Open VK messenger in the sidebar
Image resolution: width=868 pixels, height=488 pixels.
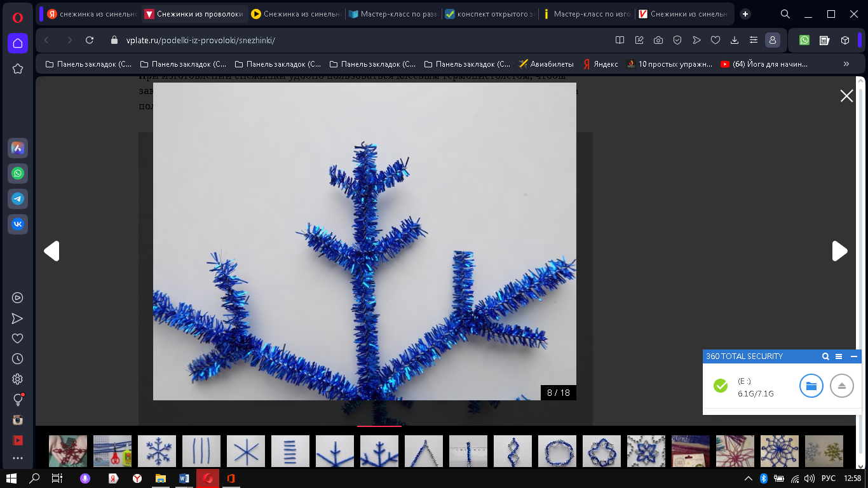tap(18, 224)
